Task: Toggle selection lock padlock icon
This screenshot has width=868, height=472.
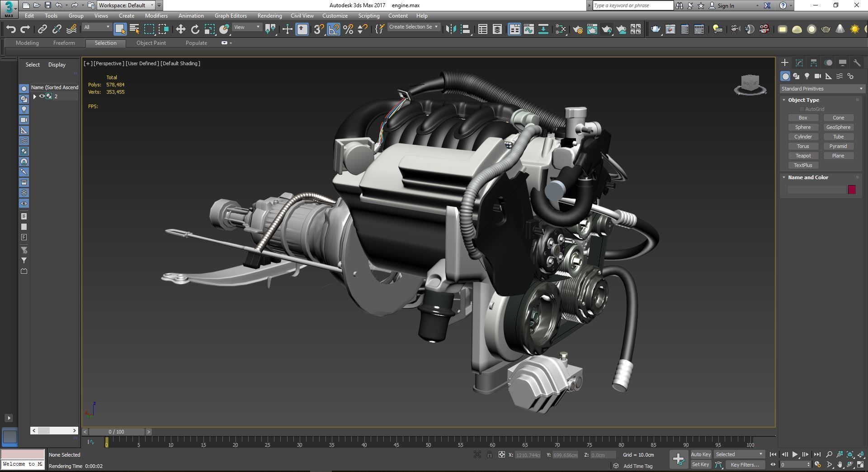Action: (490, 455)
